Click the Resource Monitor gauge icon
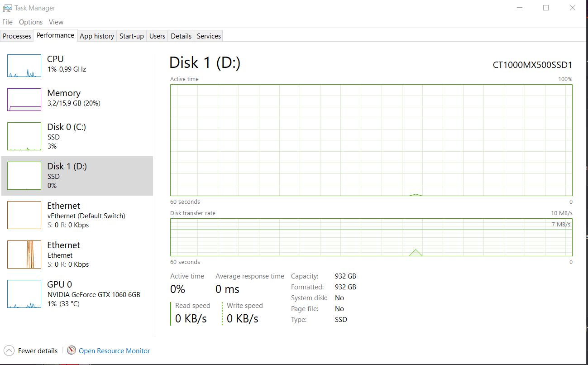The width and height of the screenshot is (588, 365). point(72,351)
